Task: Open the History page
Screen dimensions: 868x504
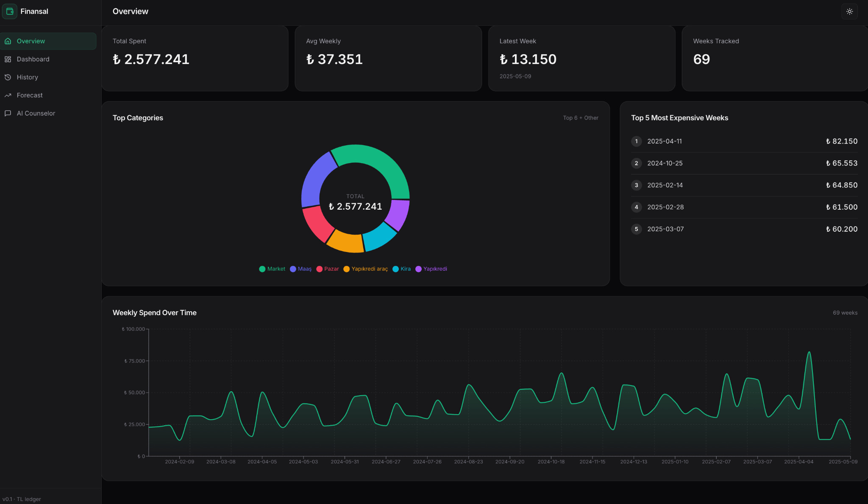Action: [x=48, y=77]
